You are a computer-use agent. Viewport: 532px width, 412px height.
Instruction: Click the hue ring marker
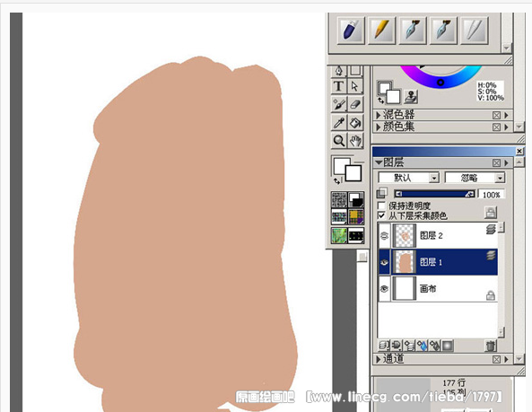440,83
